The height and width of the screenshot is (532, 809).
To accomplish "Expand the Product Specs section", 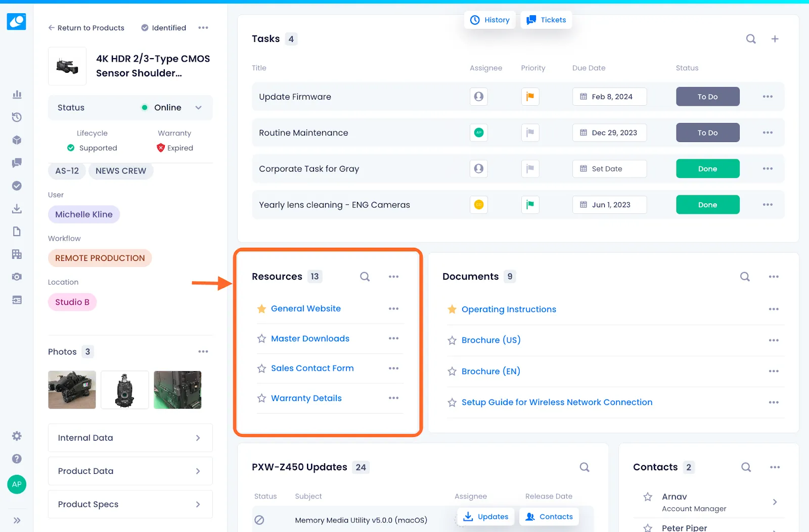I will pos(130,504).
